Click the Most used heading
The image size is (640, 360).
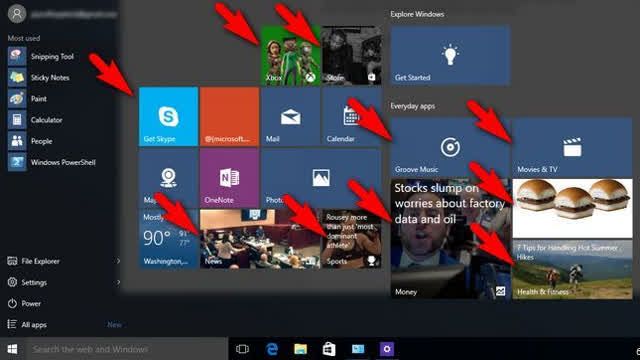(x=24, y=38)
